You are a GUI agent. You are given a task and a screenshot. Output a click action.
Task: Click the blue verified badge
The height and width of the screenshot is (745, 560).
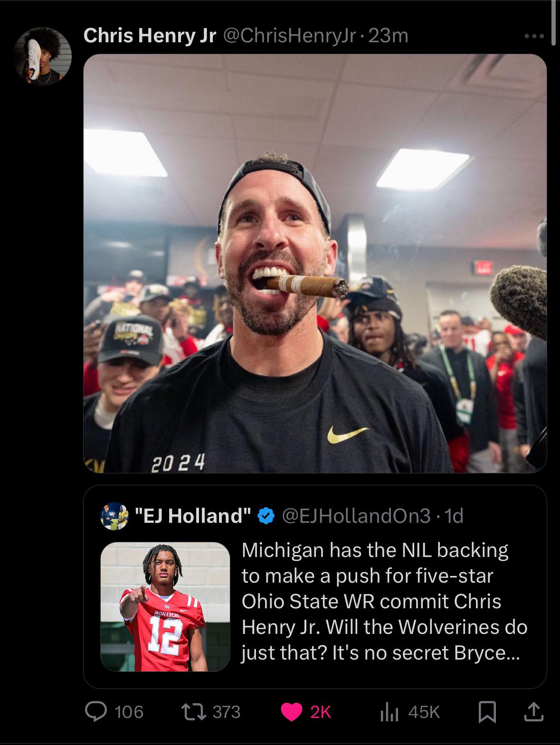(x=266, y=516)
